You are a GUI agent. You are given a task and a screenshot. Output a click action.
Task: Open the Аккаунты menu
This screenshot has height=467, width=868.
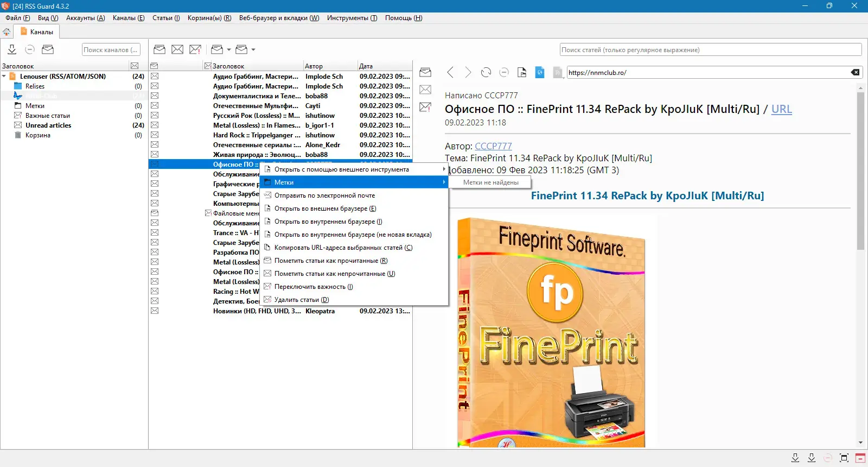click(x=85, y=18)
